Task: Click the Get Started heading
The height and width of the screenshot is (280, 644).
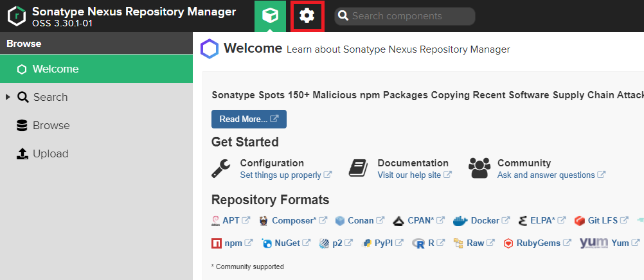Action: click(245, 142)
